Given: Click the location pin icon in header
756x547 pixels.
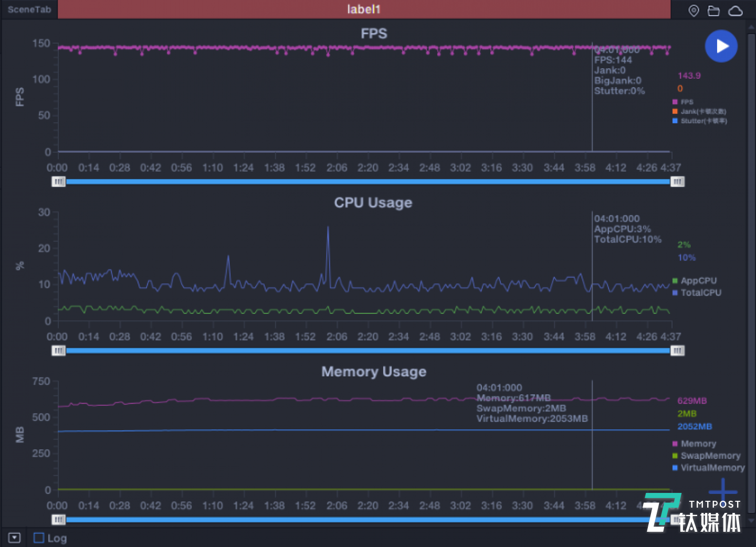Looking at the screenshot, I should (x=694, y=10).
